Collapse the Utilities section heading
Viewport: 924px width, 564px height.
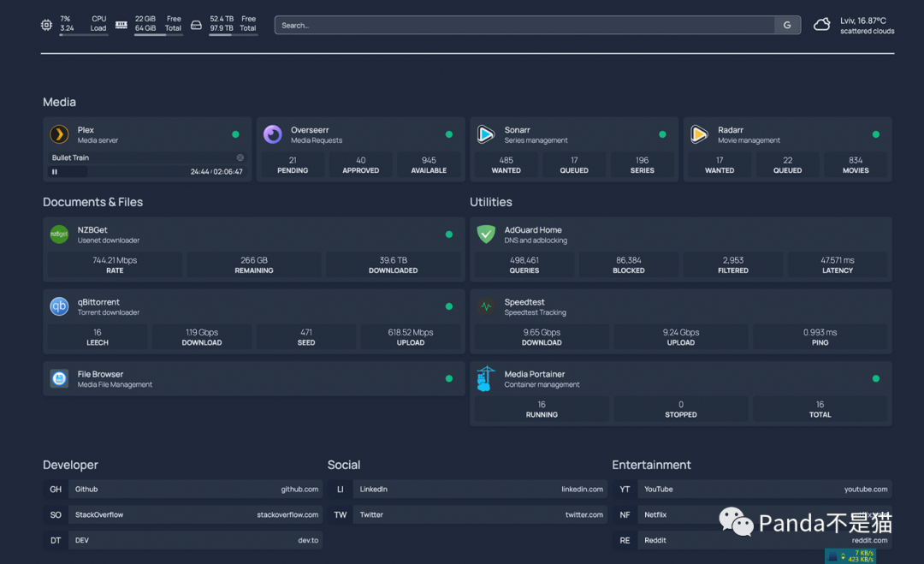coord(491,202)
